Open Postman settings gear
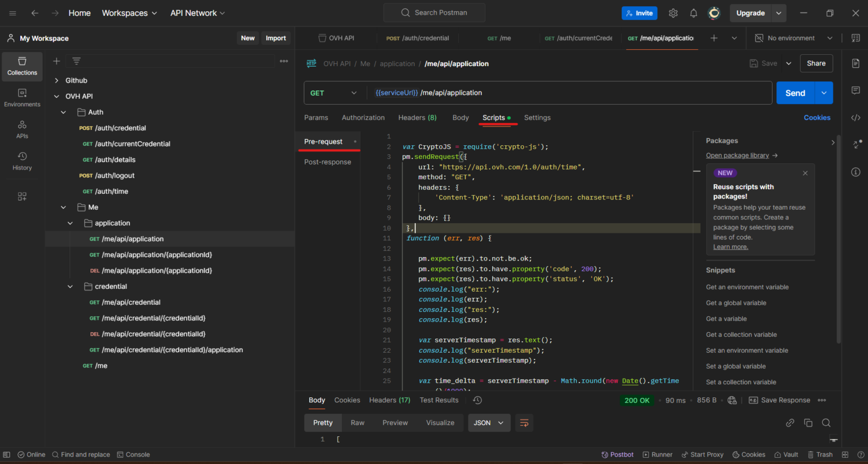This screenshot has height=464, width=868. (x=673, y=12)
